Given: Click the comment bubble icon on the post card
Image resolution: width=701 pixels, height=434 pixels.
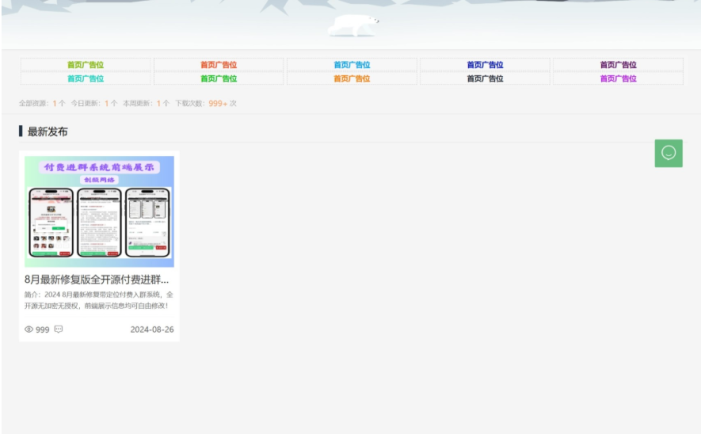Looking at the screenshot, I should [x=58, y=329].
